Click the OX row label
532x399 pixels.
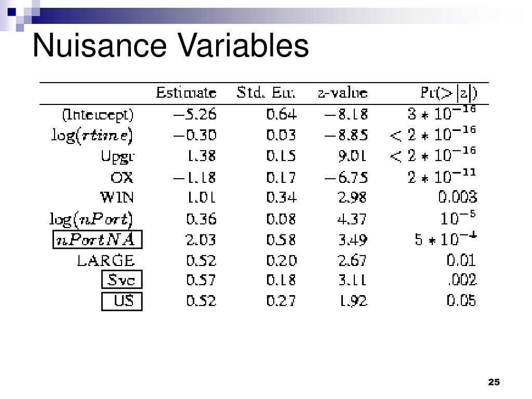[x=122, y=178]
